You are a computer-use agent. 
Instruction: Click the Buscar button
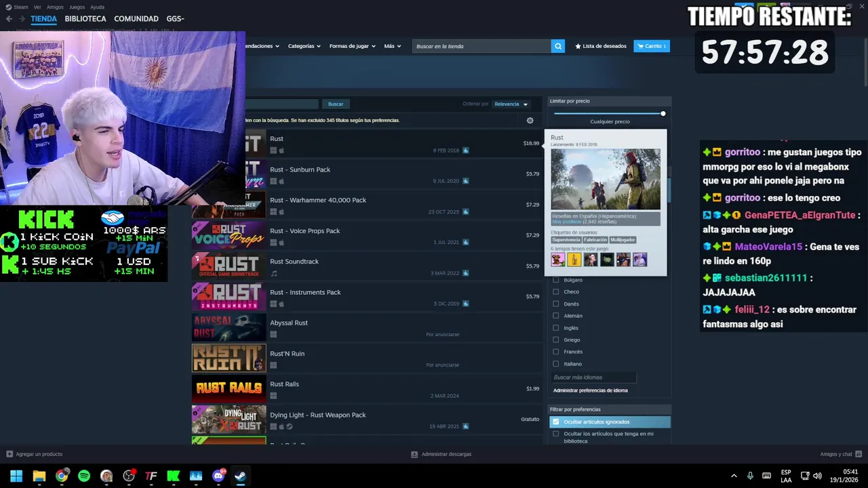[x=336, y=104]
